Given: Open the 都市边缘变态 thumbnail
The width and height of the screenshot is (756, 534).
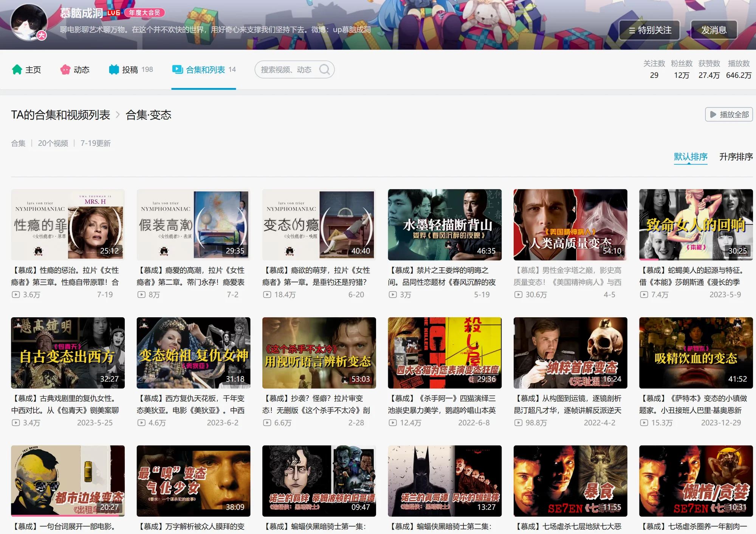Looking at the screenshot, I should coord(68,481).
